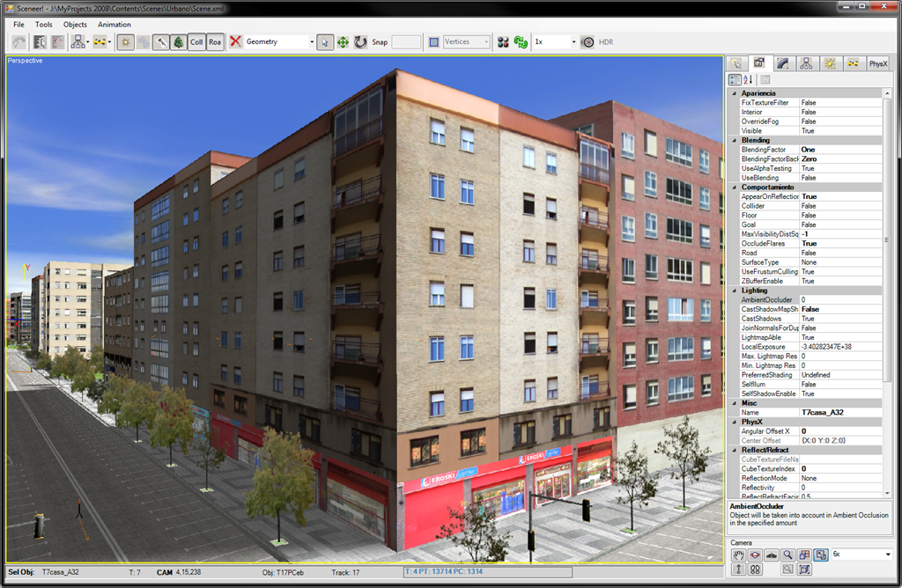Click the camera up-down arrow tool

[739, 569]
